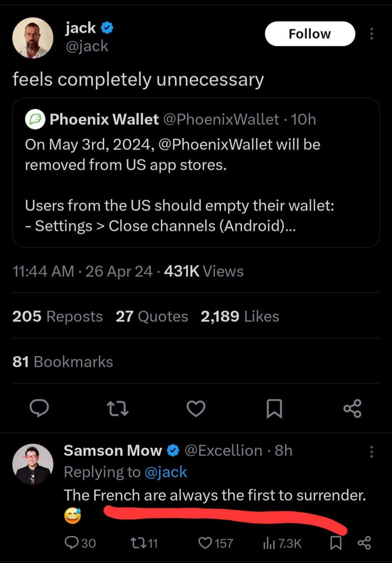Share jack's post via share icon
The image size is (392, 563).
(x=352, y=409)
